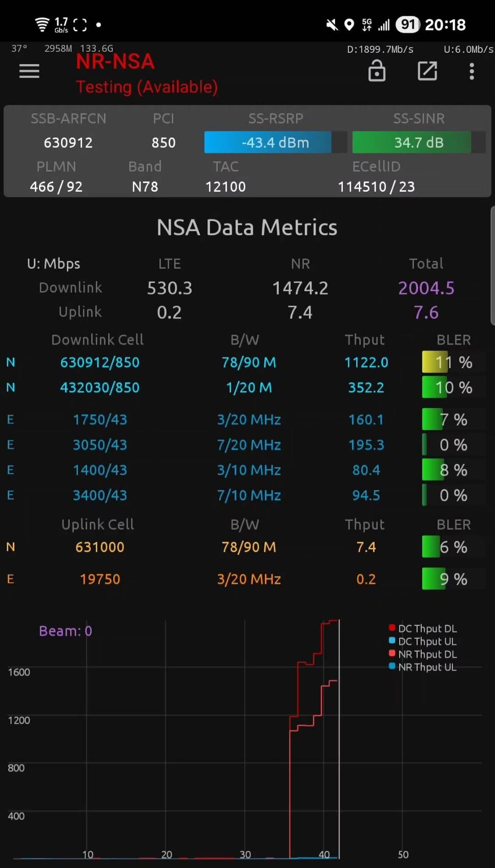Select LTE downlink cell 1400/43
Viewport: 495px width, 868px height.
pyautogui.click(x=100, y=470)
